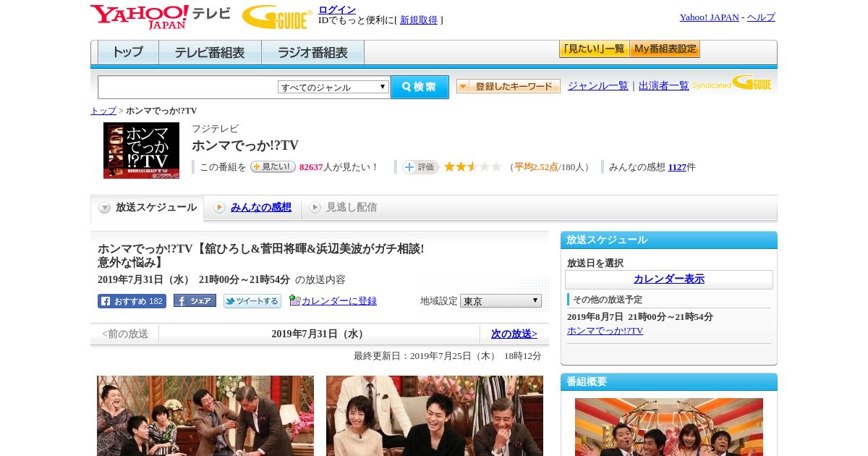Click the 平均2.52点 average score text
Screen dimensions: 868x456
coord(536,167)
